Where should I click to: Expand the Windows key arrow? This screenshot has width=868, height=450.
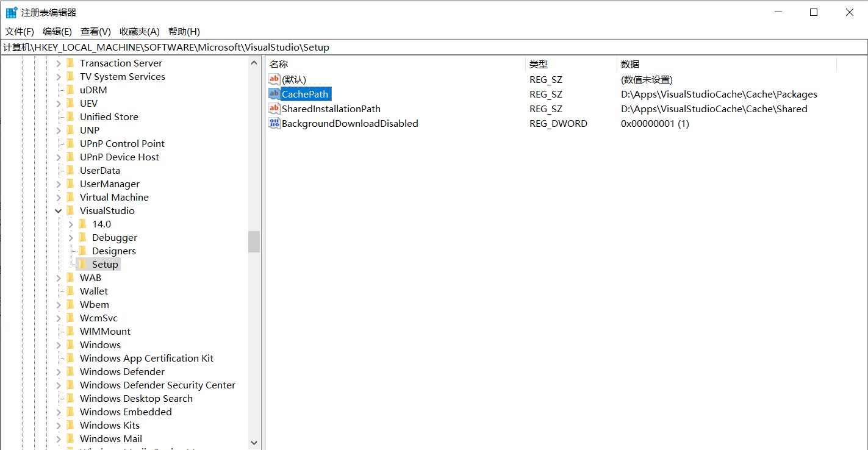click(x=59, y=345)
